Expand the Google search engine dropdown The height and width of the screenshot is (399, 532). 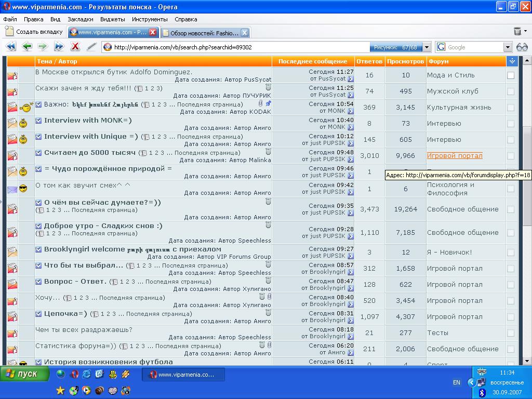508,47
